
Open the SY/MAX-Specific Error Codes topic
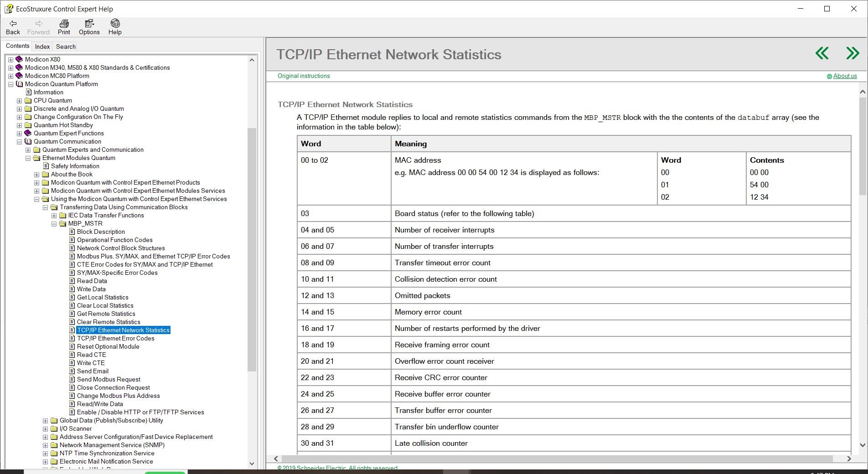pyautogui.click(x=117, y=273)
